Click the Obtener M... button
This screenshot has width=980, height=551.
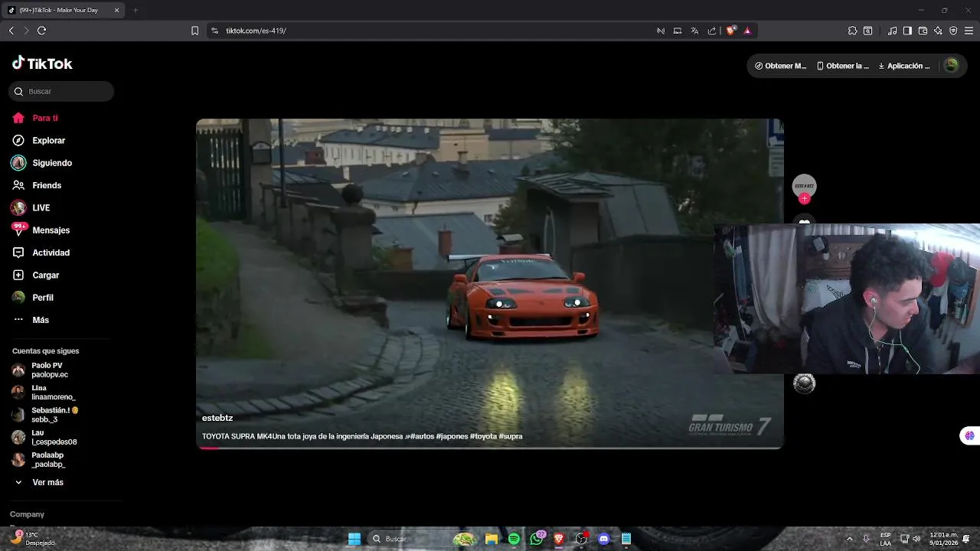point(780,66)
